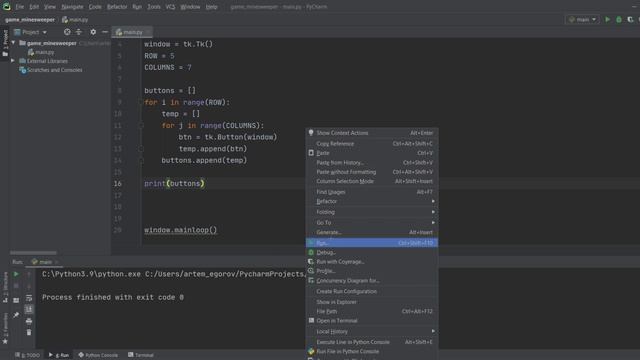Click the run with coverage toolbar icon
Screen dimensions: 640x360
pyautogui.click(x=630, y=19)
